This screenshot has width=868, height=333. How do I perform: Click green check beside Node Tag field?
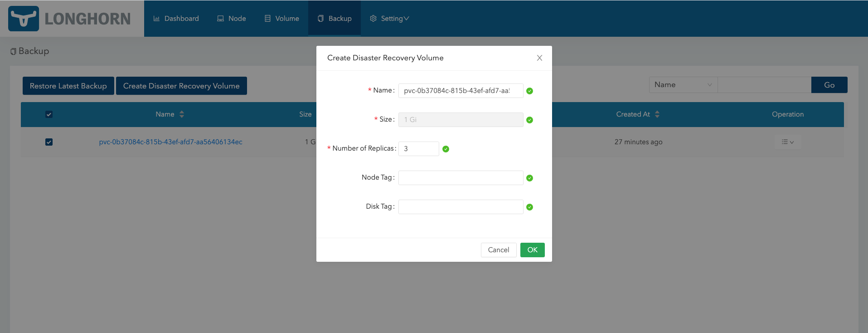click(x=529, y=178)
